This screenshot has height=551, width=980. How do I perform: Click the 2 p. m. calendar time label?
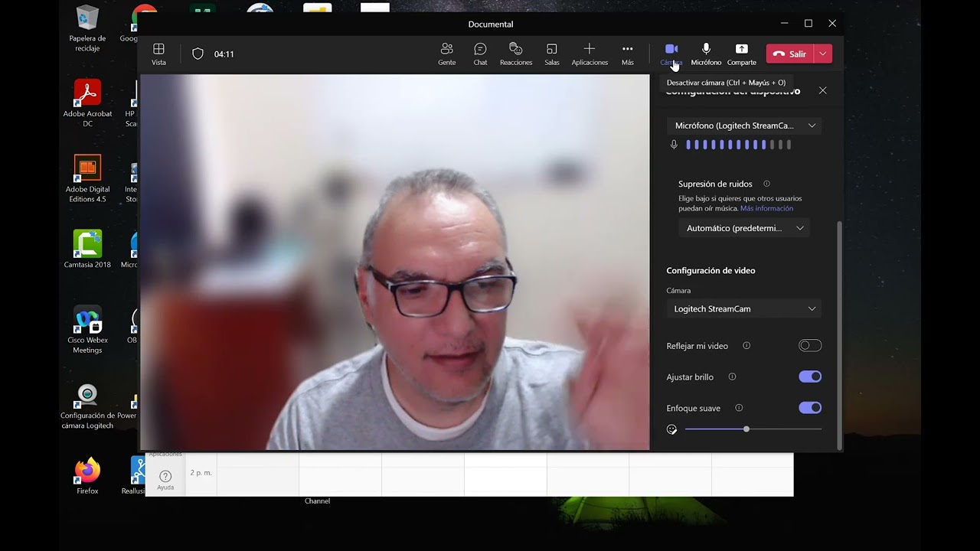pos(201,473)
